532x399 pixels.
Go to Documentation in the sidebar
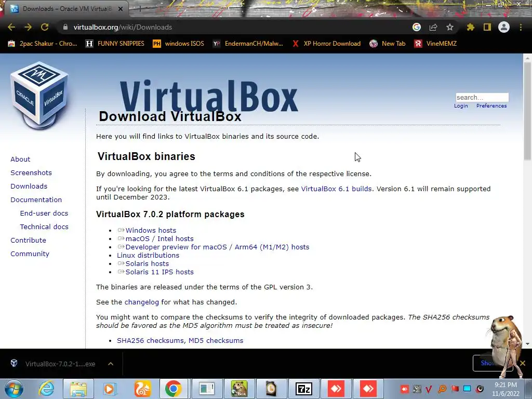[36, 200]
